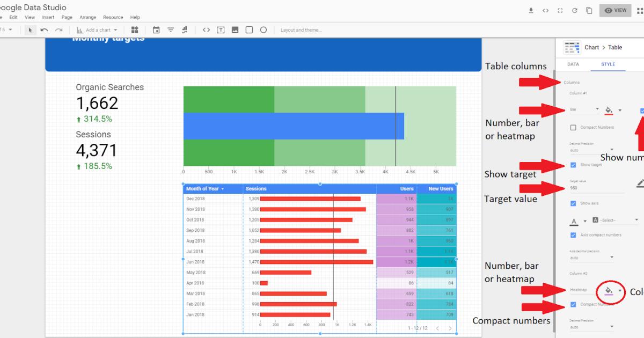Image resolution: width=644 pixels, height=338 pixels.
Task: Uncheck the Show target checkbox
Action: click(x=573, y=165)
